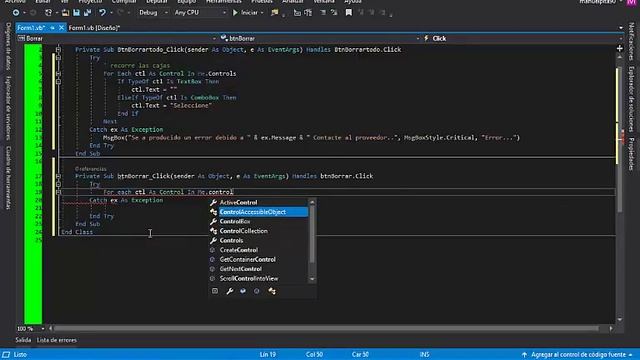Click the window icon left of Listo
This screenshot has height=360, width=640.
[x=6, y=355]
